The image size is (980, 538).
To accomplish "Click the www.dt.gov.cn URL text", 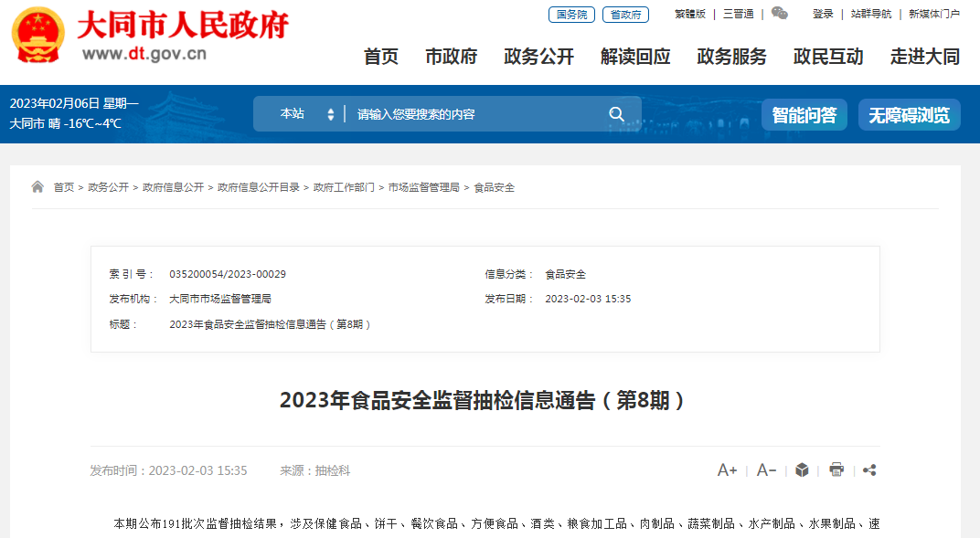I will pyautogui.click(x=144, y=54).
